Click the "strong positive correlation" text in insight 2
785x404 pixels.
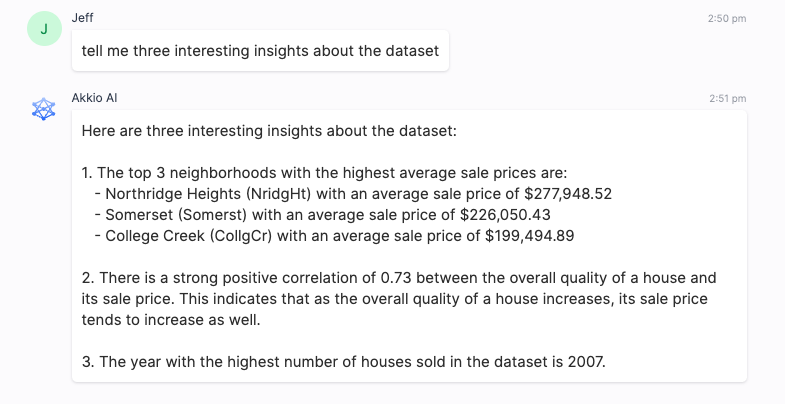242,277
